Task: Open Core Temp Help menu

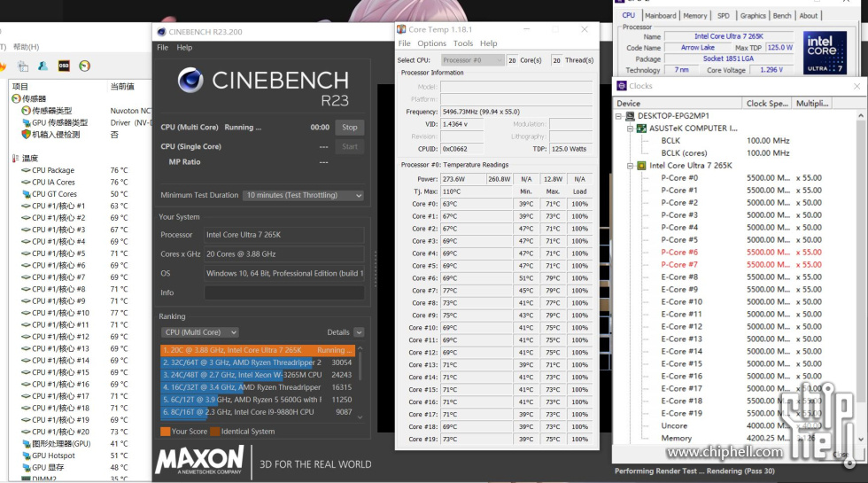Action: 488,43
